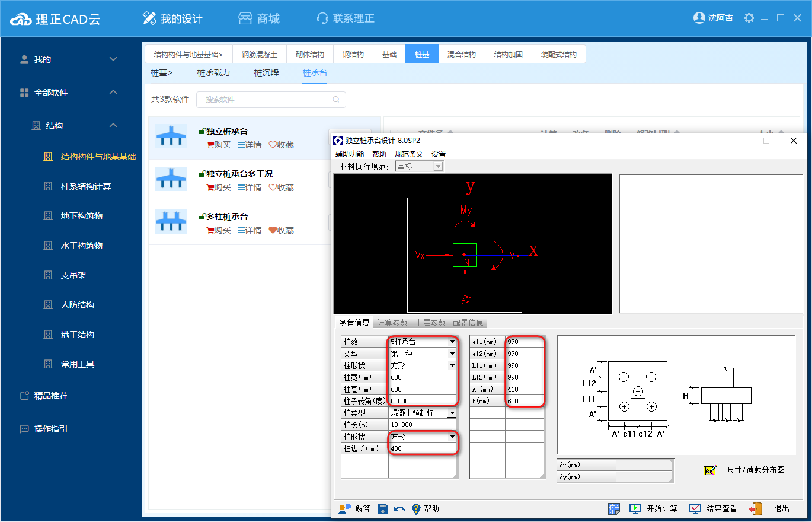Screen dimensions: 812x522
Task: Collapse the 结构 section chevron
Action: pos(114,126)
